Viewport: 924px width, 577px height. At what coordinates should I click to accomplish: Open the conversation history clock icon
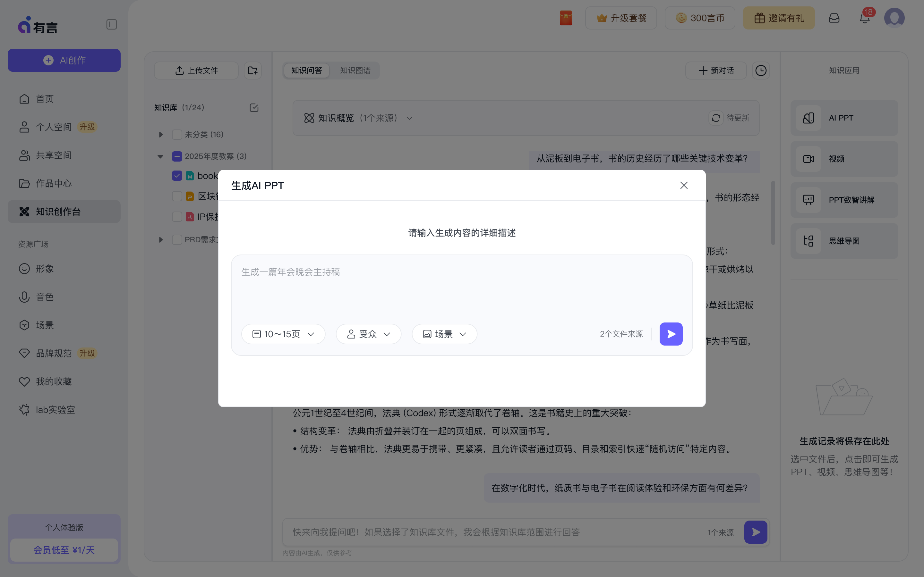(x=761, y=70)
